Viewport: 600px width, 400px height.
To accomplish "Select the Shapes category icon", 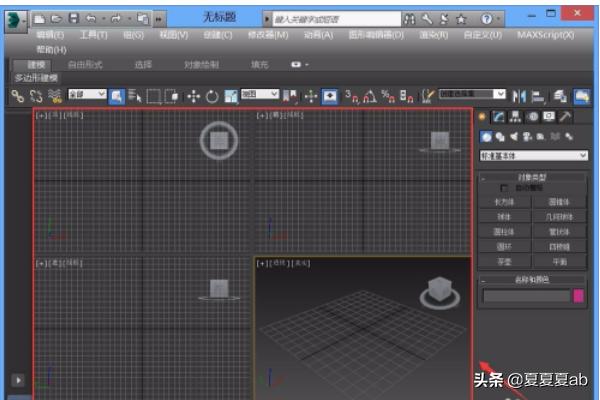I will click(x=499, y=136).
